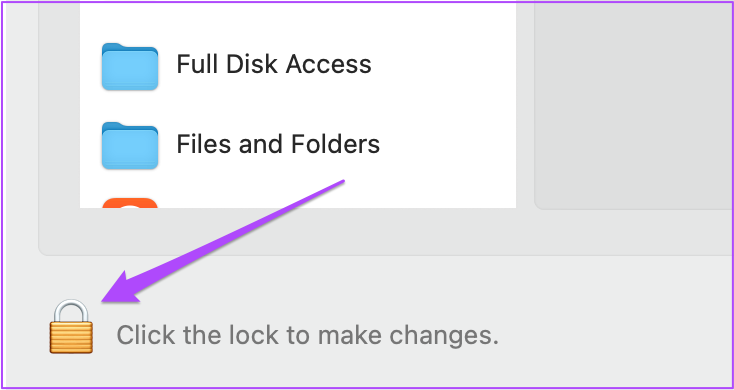Click the purple arrow's pointed head

119,290
